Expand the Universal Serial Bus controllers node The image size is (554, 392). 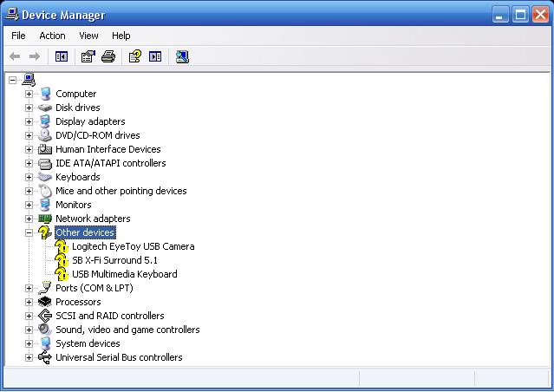click(x=29, y=357)
